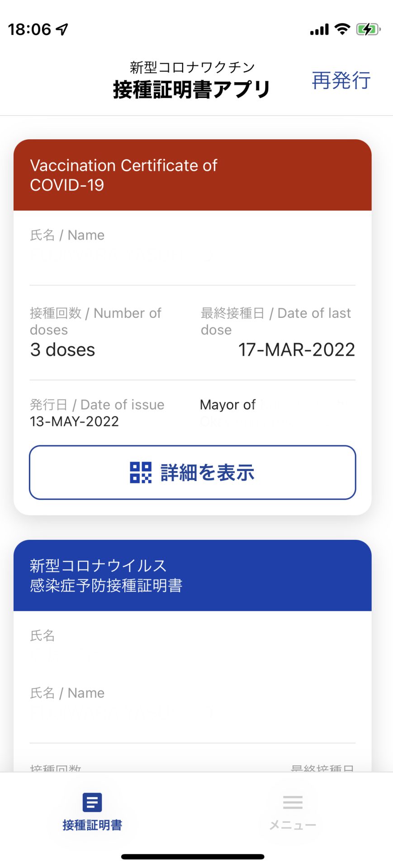Tap the battery charging indicator

(x=368, y=29)
